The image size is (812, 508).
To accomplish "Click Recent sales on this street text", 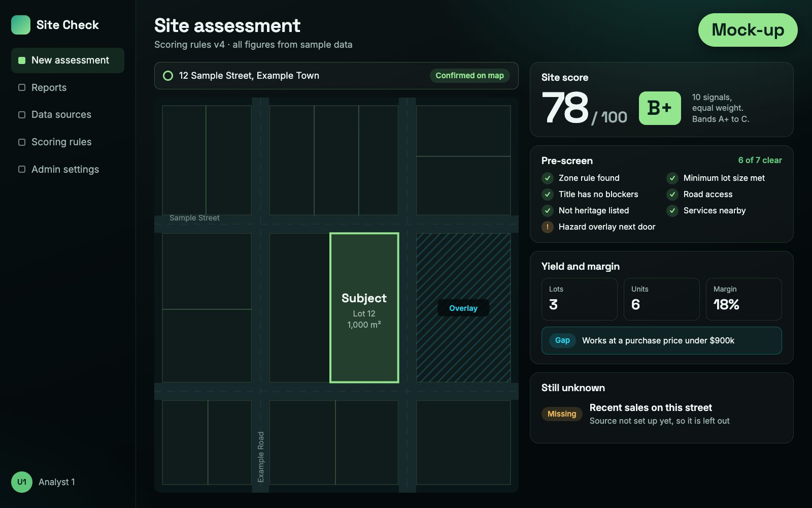I will 651,408.
